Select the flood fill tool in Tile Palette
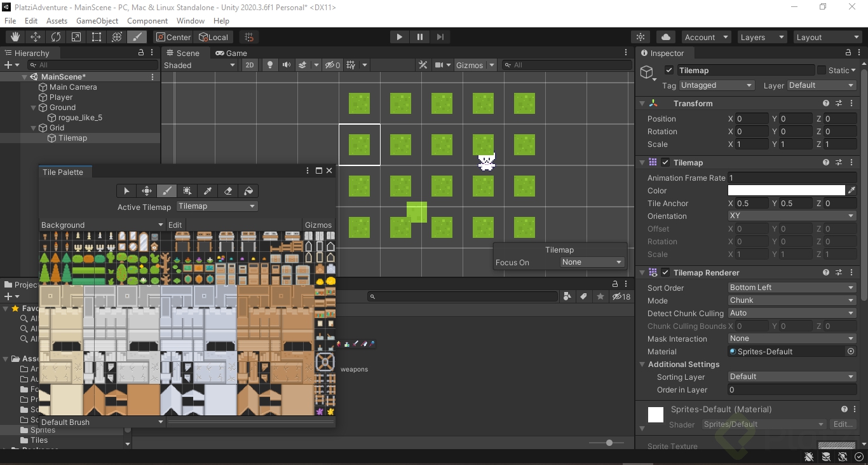868x465 pixels. 248,191
